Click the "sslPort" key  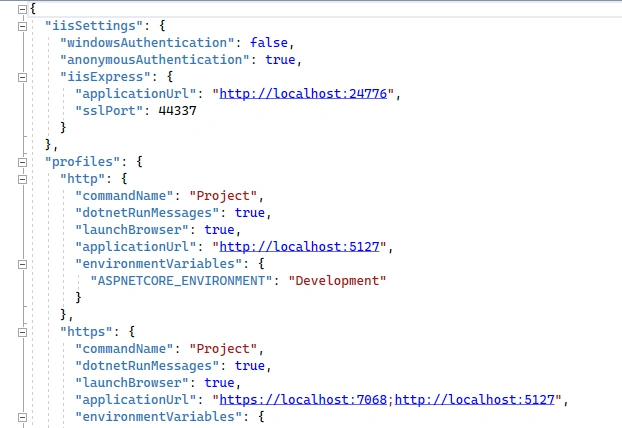[x=109, y=111]
